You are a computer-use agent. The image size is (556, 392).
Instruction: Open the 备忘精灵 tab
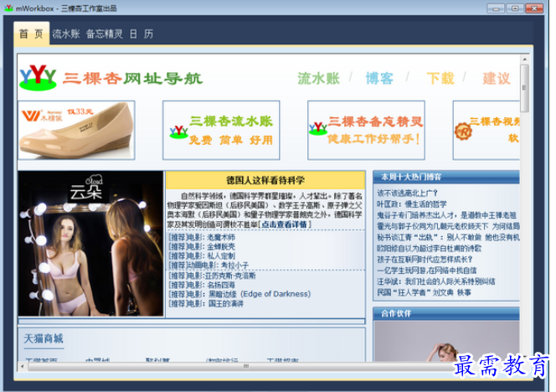104,34
